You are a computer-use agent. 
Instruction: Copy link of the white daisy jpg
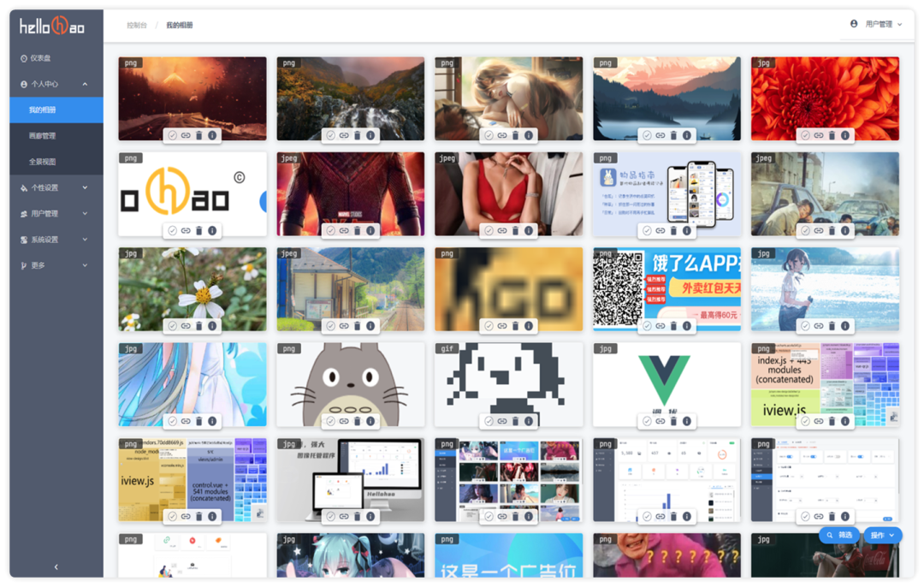pyautogui.click(x=186, y=326)
